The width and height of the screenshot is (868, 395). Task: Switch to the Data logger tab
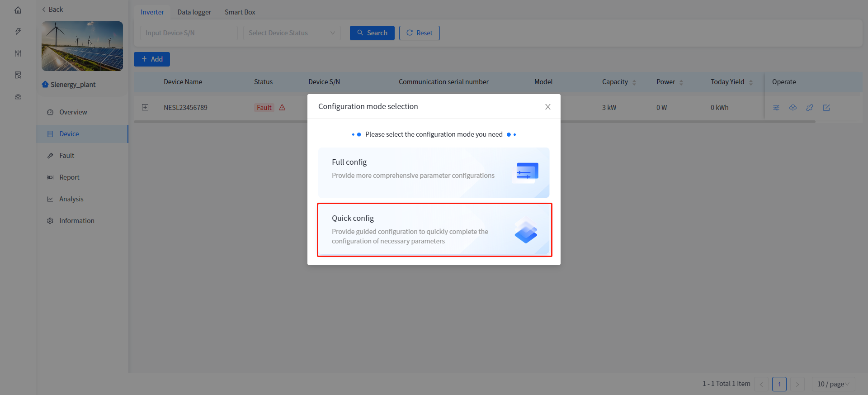(x=194, y=12)
